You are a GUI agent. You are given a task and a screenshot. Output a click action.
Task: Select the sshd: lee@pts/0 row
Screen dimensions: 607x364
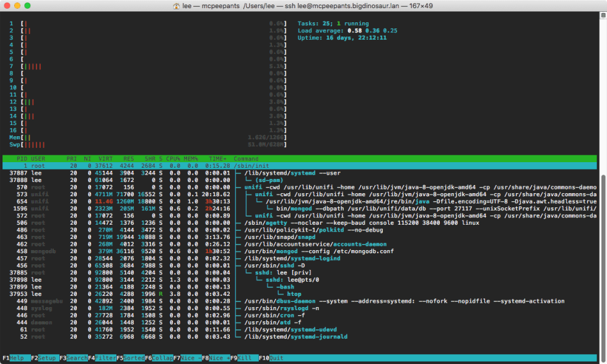300,280
